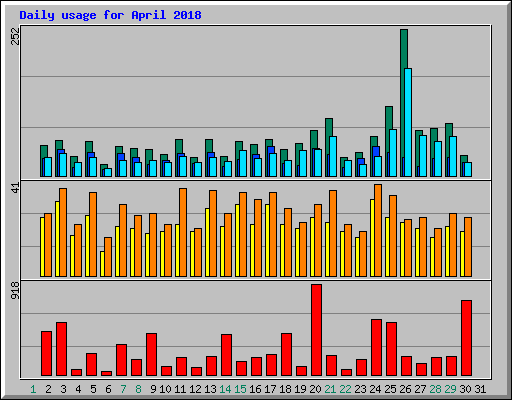This screenshot has height=400, width=512.
Task: Select day label 6 on the axis
Action: coord(108,389)
